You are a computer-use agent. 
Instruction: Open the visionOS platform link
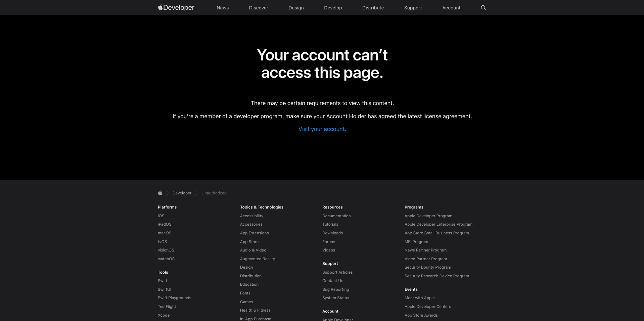(166, 250)
